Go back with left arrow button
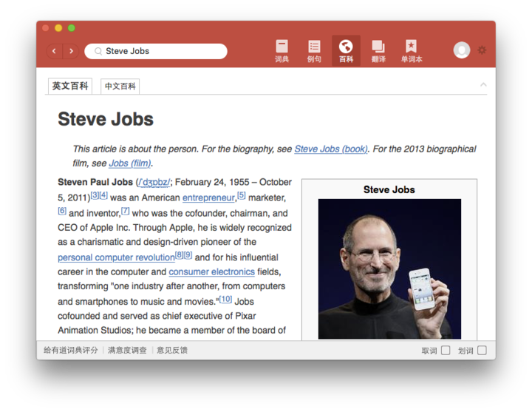This screenshot has width=532, height=412. pyautogui.click(x=54, y=51)
